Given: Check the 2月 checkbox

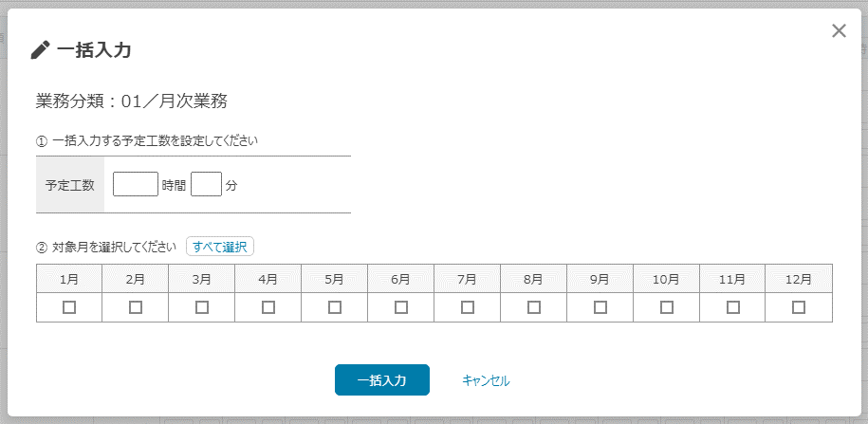Looking at the screenshot, I should click(136, 307).
